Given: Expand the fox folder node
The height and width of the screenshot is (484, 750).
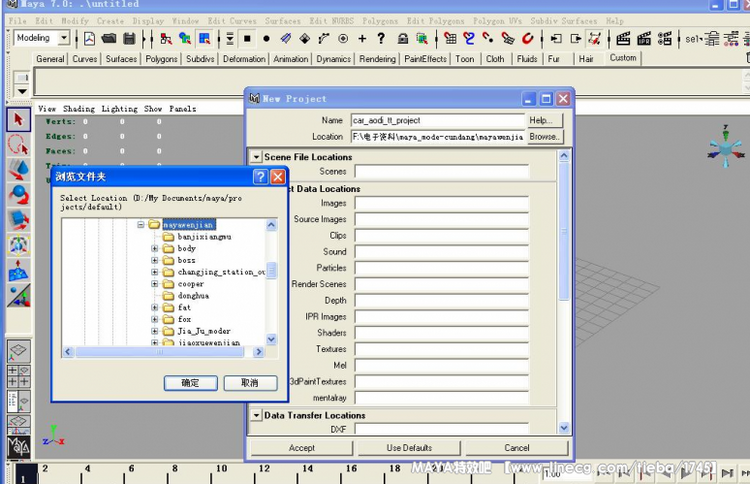Looking at the screenshot, I should (x=154, y=319).
